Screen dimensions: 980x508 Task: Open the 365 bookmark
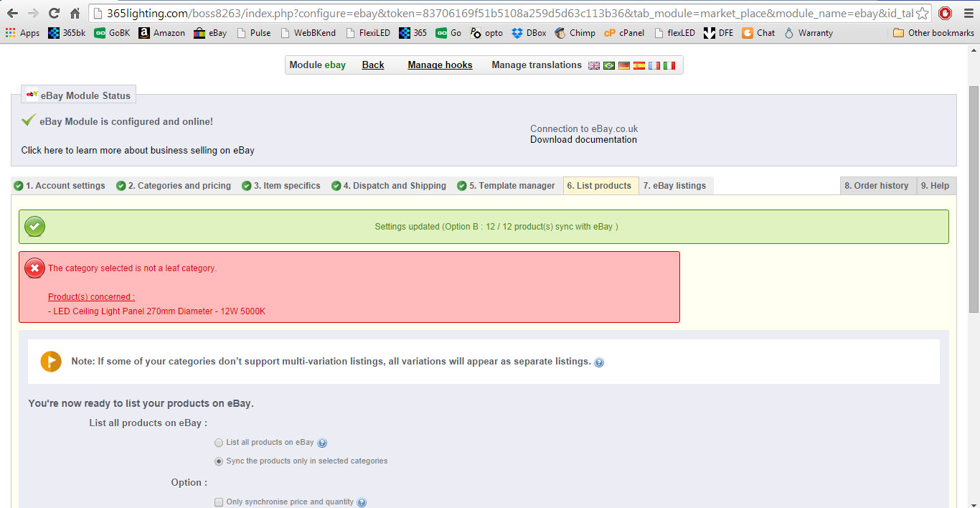pyautogui.click(x=413, y=33)
